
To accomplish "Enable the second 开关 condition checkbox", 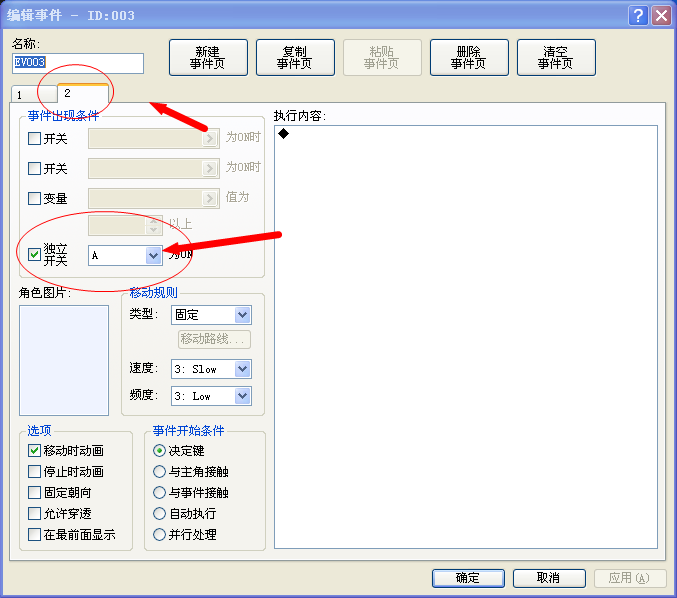I will [x=34, y=168].
